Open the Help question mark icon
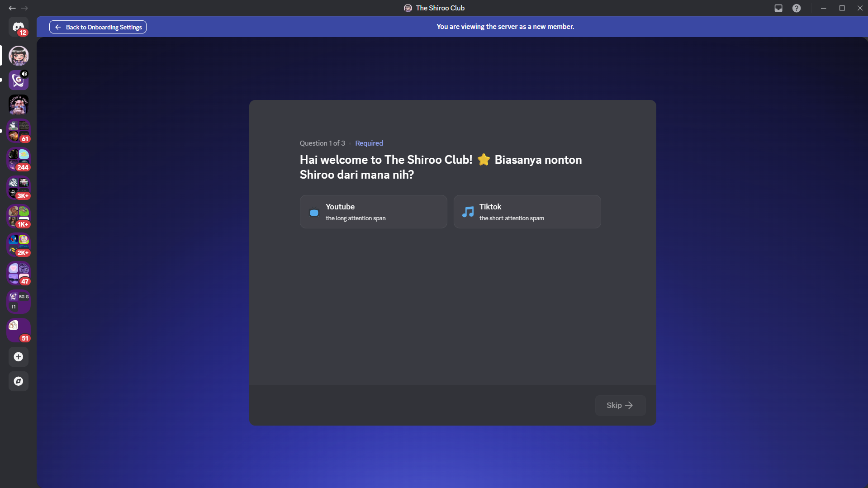Screen dimensions: 868x488 [797, 8]
